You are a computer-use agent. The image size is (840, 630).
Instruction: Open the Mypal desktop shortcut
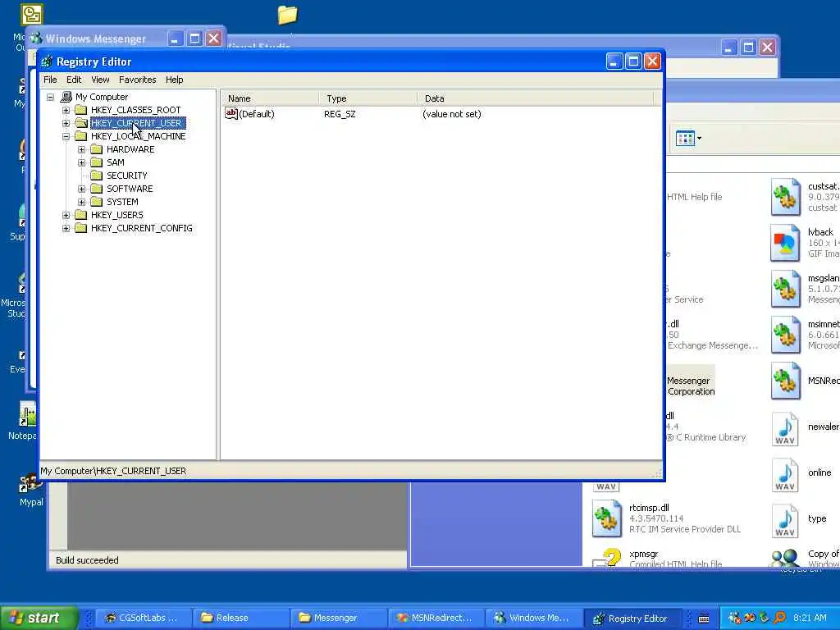[30, 489]
